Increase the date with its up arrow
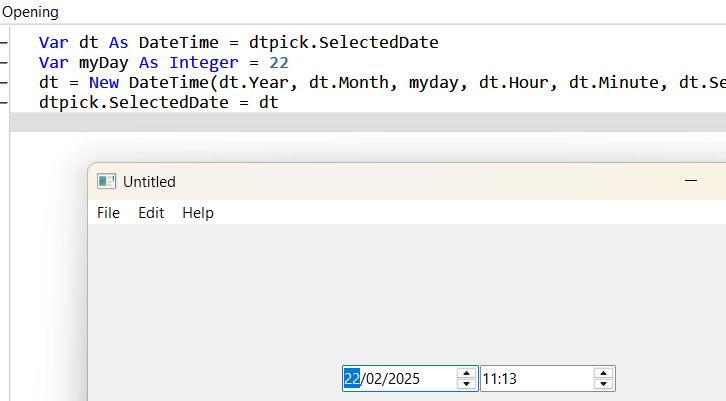The image size is (726, 401). (x=466, y=373)
